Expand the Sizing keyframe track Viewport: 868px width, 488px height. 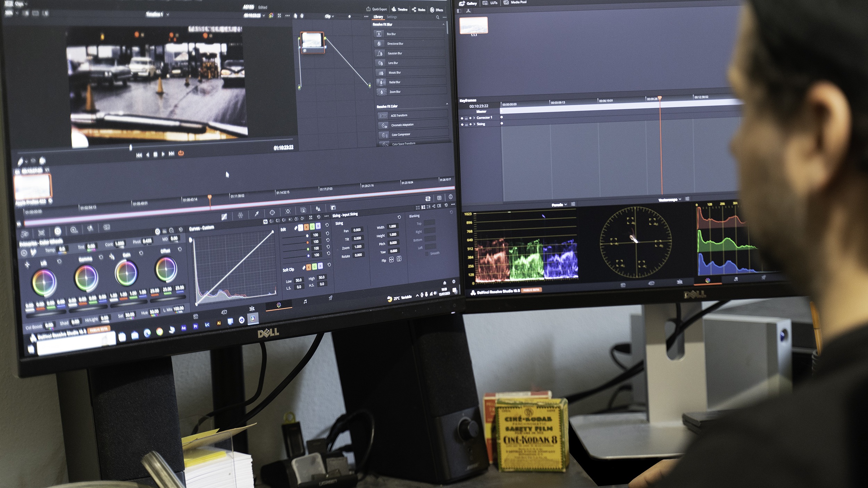click(x=474, y=124)
